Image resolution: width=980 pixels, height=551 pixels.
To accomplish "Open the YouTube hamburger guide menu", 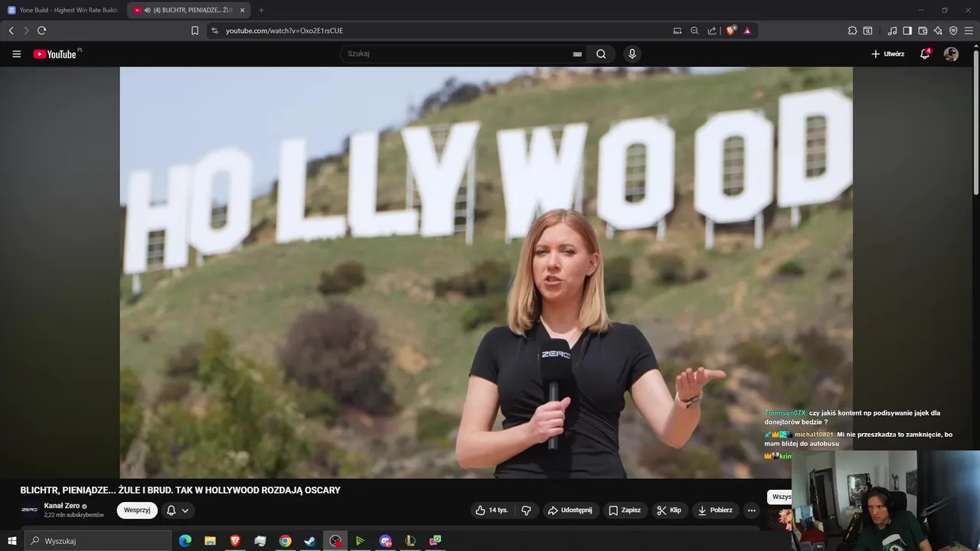I will (16, 54).
